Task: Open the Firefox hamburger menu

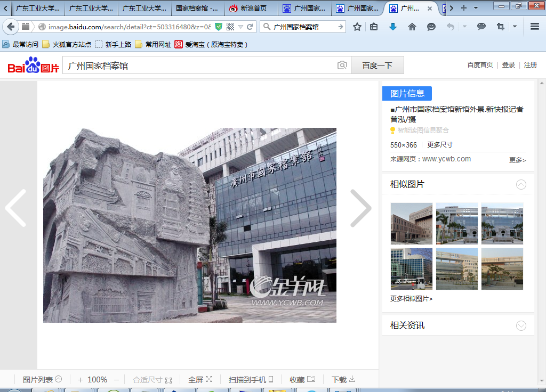Action: [534, 27]
